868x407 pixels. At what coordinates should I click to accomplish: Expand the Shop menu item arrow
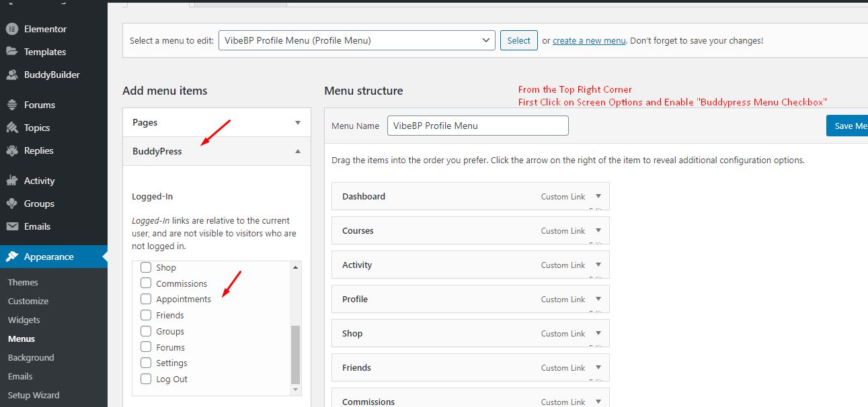[598, 334]
